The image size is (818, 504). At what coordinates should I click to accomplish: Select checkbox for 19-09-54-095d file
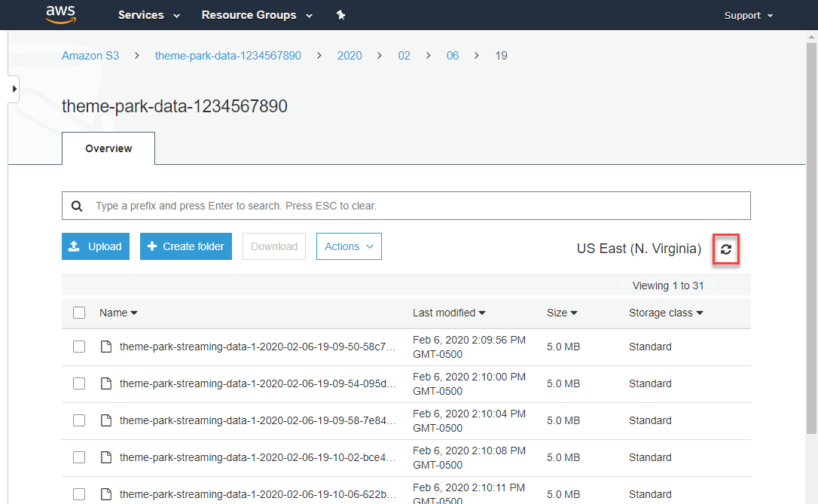79,383
